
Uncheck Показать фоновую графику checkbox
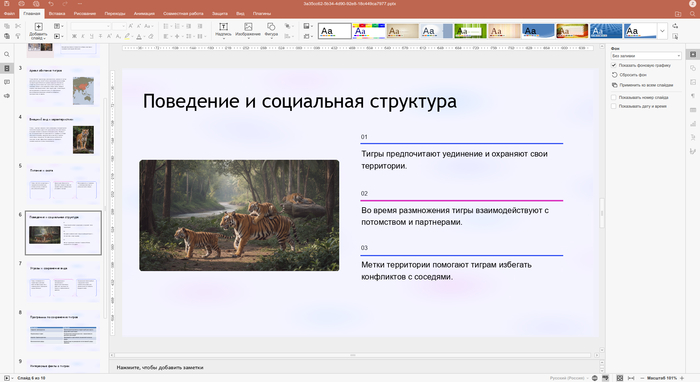pos(614,65)
